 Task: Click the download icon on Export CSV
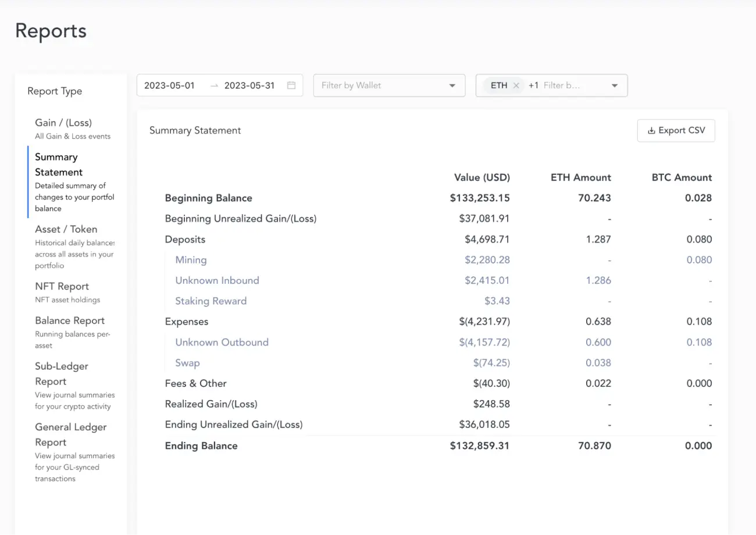point(651,131)
